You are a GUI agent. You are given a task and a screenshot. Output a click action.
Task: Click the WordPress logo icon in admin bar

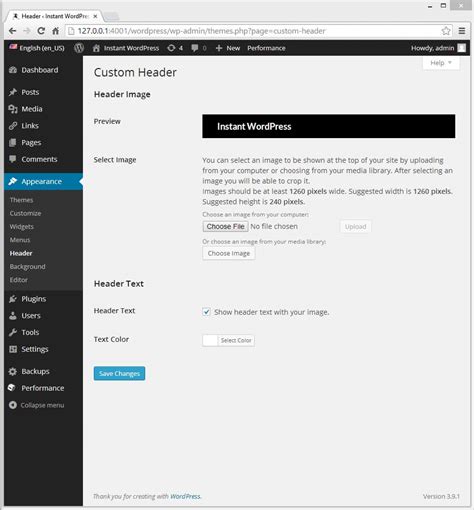79,48
